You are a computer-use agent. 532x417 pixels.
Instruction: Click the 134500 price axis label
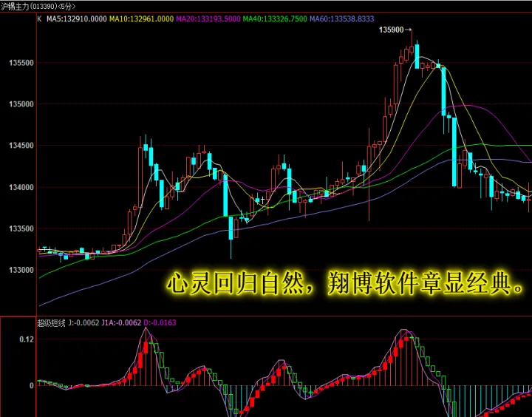click(21, 146)
